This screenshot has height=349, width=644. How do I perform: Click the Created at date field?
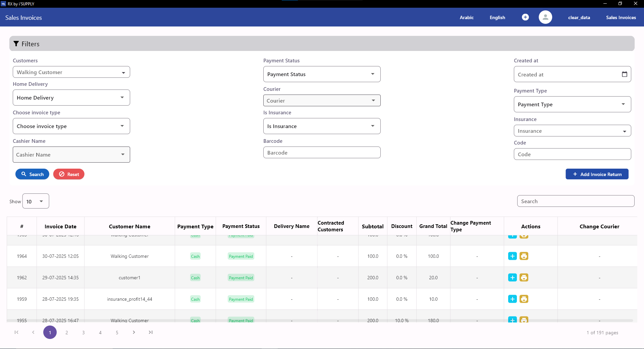573,74
